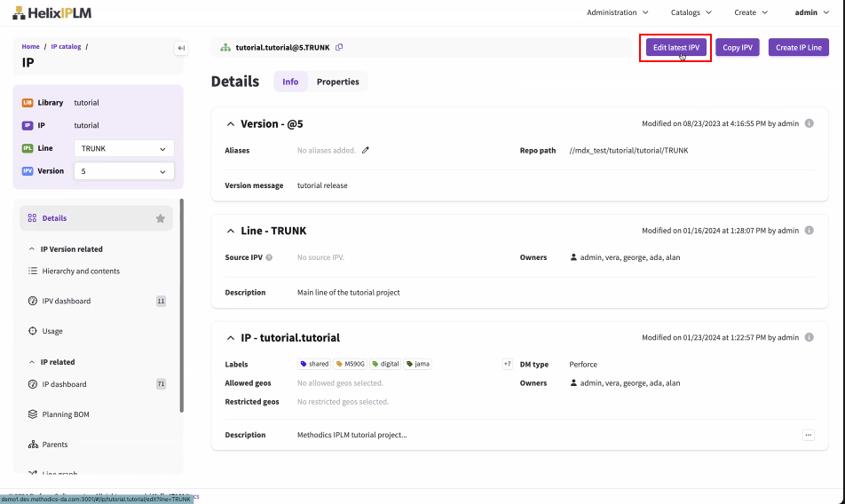Open info icon for Line TRUNK section
845x504 pixels.
(809, 231)
